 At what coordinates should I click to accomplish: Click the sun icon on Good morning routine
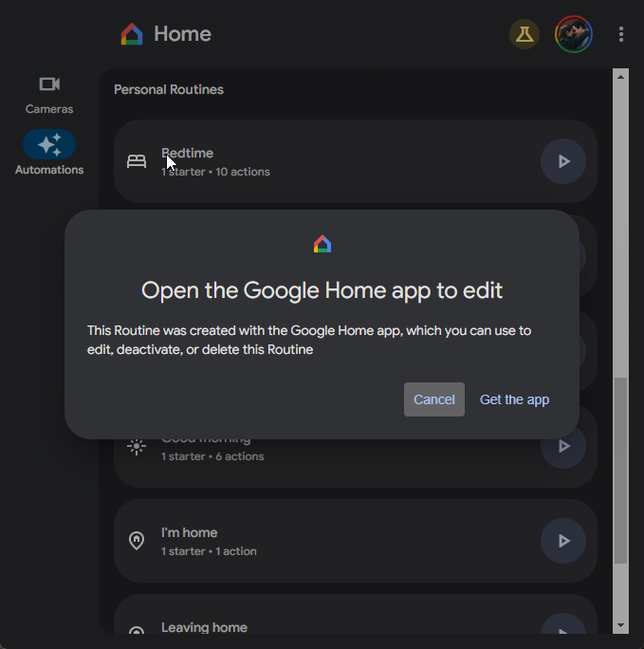(137, 446)
